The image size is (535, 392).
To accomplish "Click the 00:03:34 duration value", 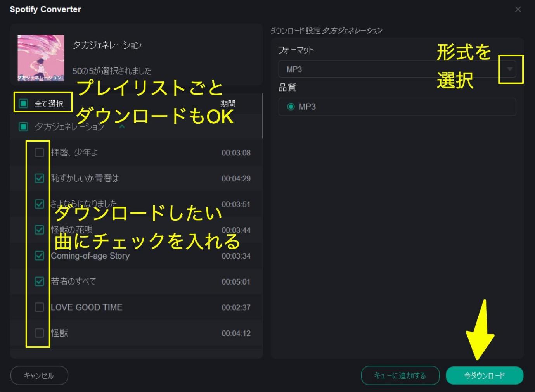I will [x=236, y=256].
